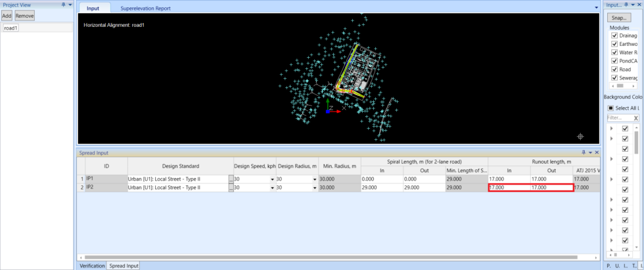
Task: Uncheck the Drainage module checkbox
Action: (x=614, y=35)
